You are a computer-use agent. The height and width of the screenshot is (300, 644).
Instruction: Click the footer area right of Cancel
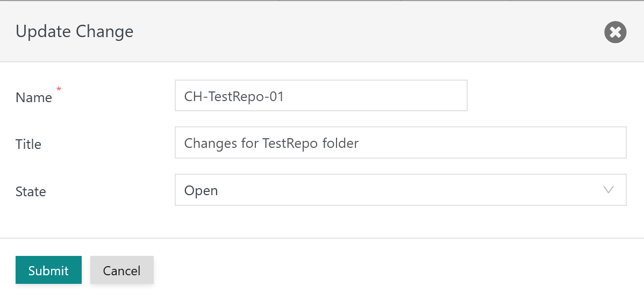pos(376,269)
